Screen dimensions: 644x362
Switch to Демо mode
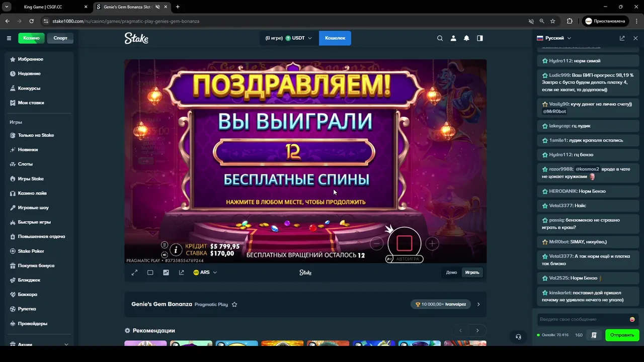point(451,273)
